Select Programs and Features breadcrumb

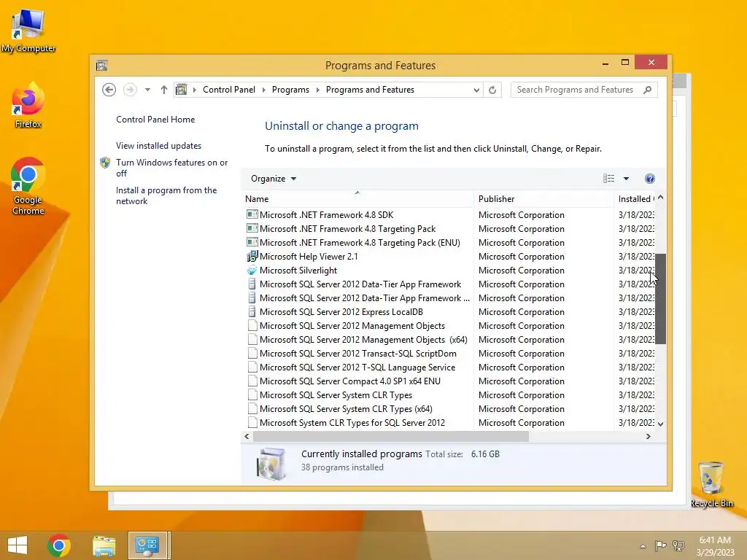[370, 90]
